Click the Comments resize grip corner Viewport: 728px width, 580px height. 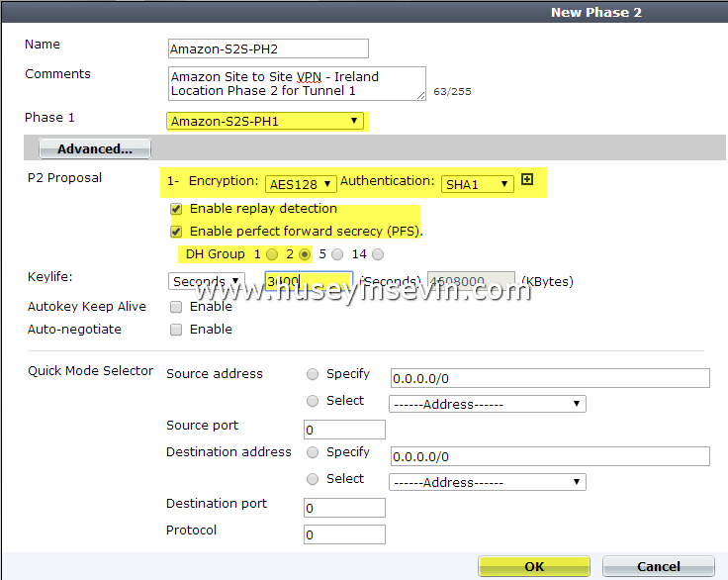[x=420, y=95]
